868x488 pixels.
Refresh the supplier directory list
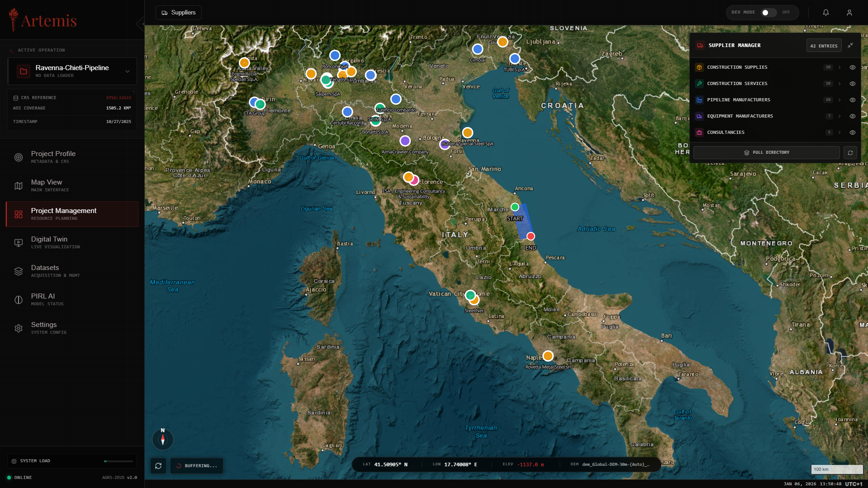[x=850, y=153]
